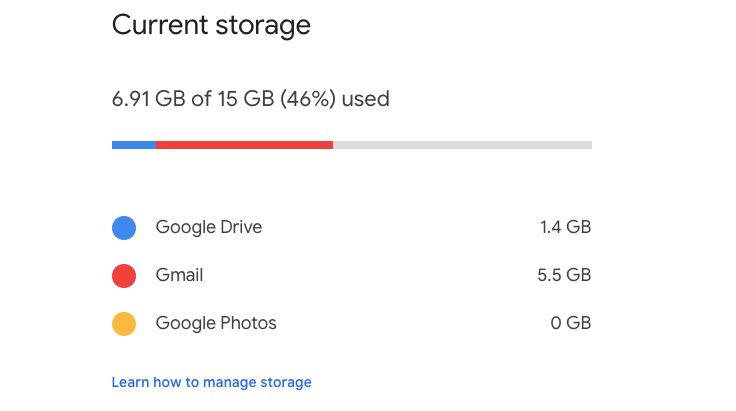The width and height of the screenshot is (736, 411).
Task: Click the gray unused portion of storage bar
Action: pyautogui.click(x=462, y=145)
